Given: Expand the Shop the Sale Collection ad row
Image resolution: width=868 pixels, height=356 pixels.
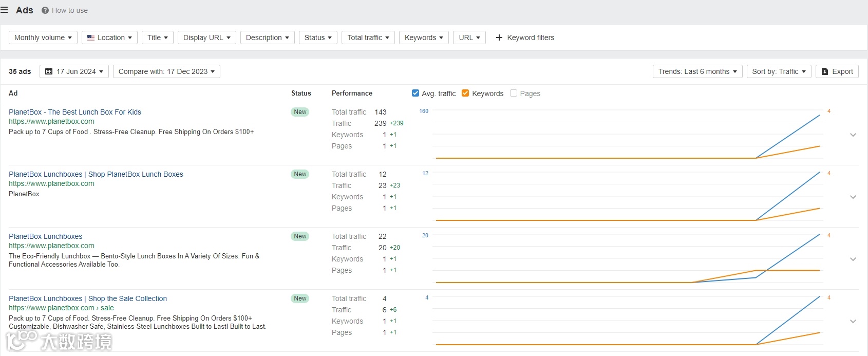Looking at the screenshot, I should coord(853,321).
